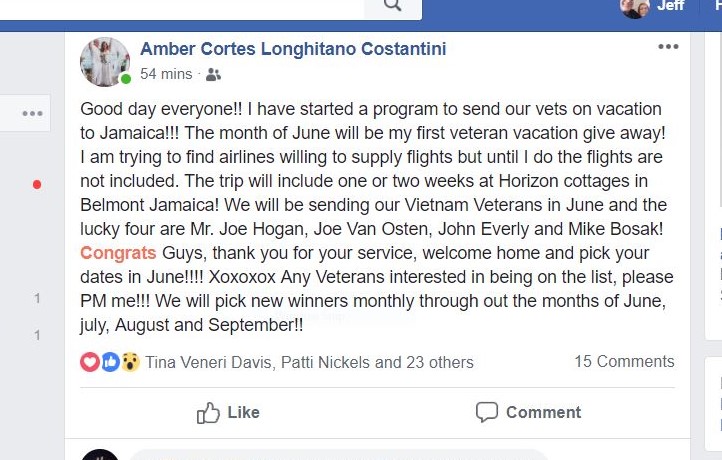Toggle Like on this post
The width and height of the screenshot is (722, 460).
pos(228,412)
